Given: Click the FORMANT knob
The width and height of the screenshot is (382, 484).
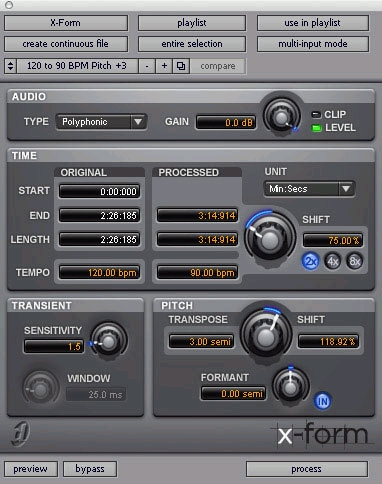Looking at the screenshot, I should pyautogui.click(x=290, y=387).
